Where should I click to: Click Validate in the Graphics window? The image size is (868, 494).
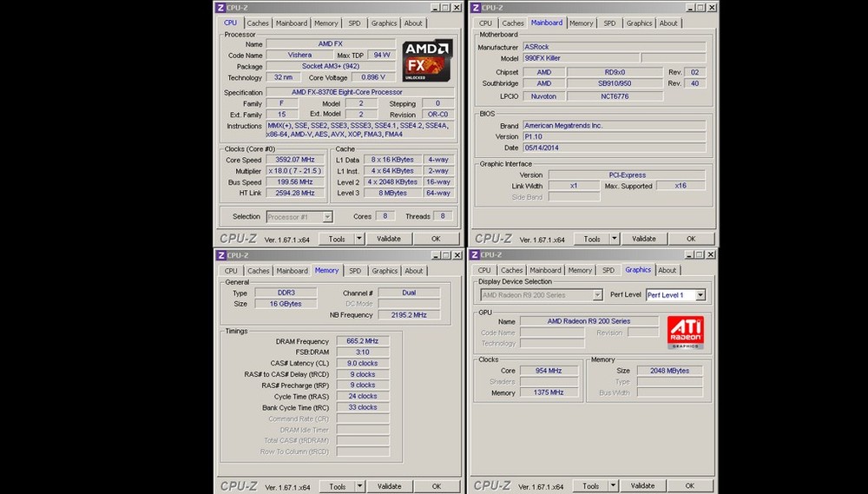click(x=642, y=485)
